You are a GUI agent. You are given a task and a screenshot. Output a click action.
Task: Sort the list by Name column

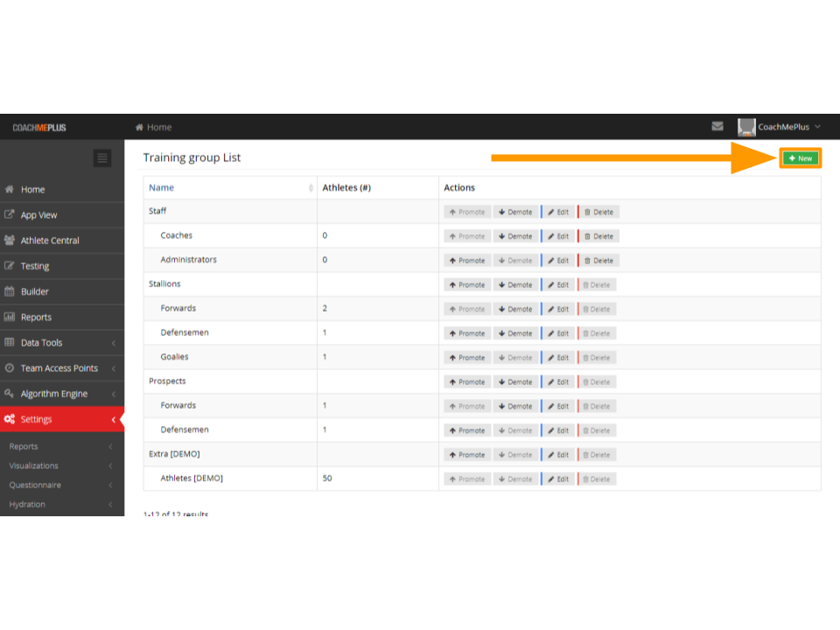click(x=230, y=187)
